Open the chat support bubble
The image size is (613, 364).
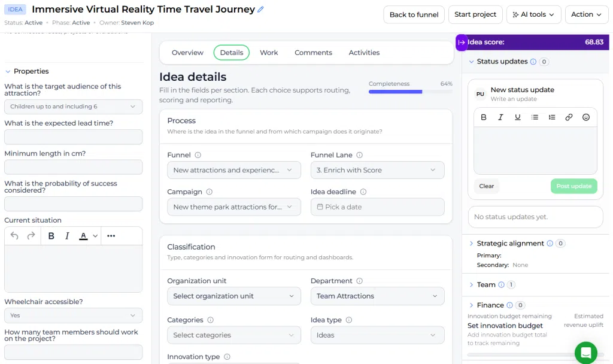(585, 353)
